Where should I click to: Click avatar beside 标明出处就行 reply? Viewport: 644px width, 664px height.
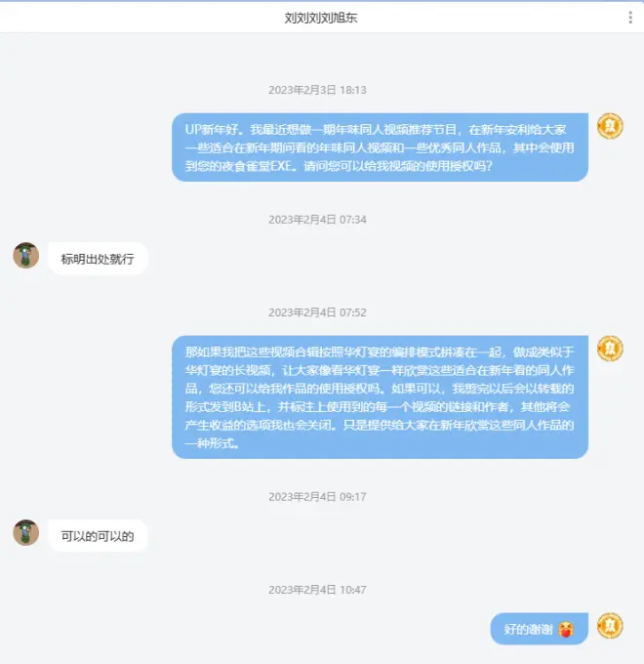(x=25, y=256)
